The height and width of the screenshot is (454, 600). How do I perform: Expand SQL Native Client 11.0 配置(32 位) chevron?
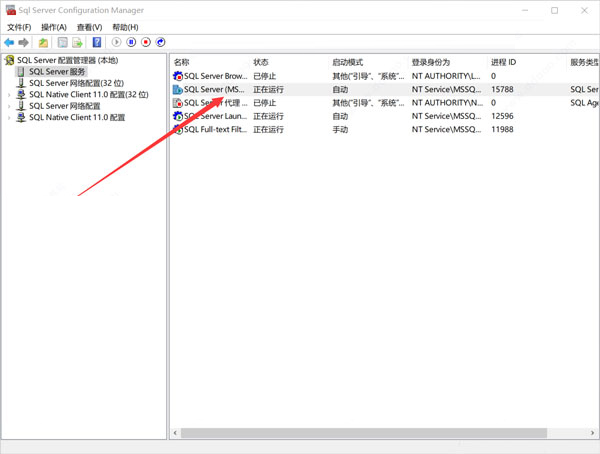point(9,95)
